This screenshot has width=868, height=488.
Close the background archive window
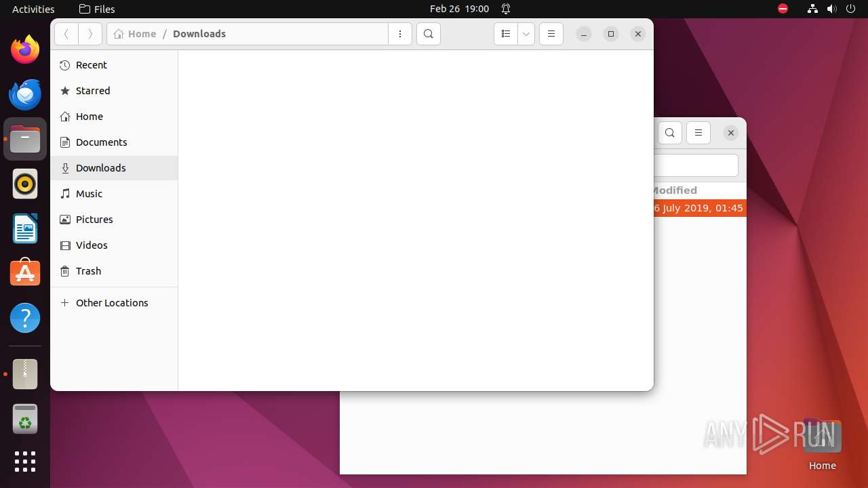pyautogui.click(x=731, y=133)
